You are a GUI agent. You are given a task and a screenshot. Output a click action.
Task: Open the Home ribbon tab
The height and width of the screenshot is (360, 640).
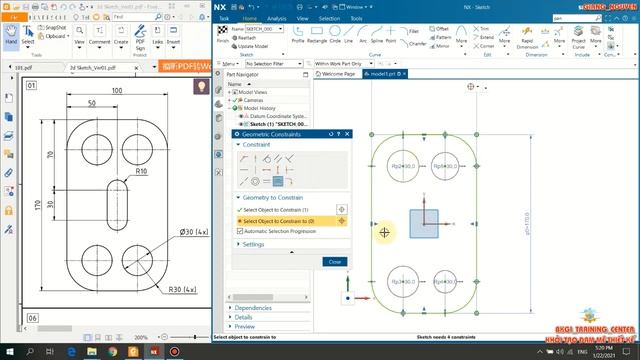[x=249, y=18]
